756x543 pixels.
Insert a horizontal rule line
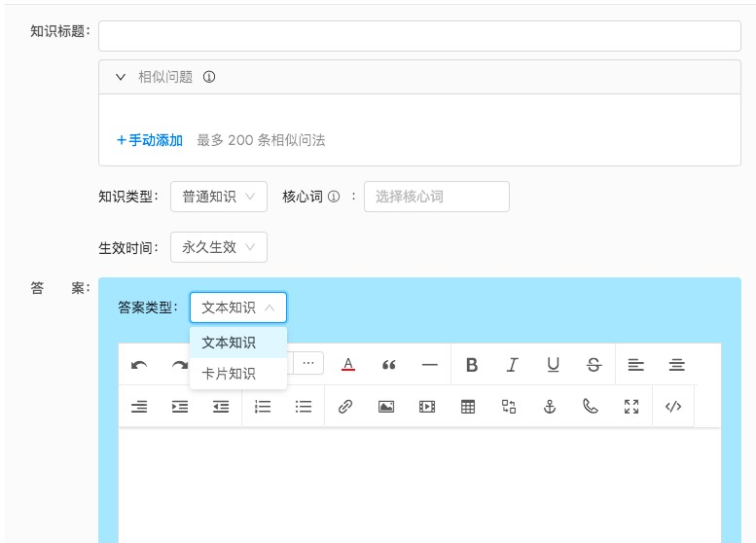click(430, 365)
